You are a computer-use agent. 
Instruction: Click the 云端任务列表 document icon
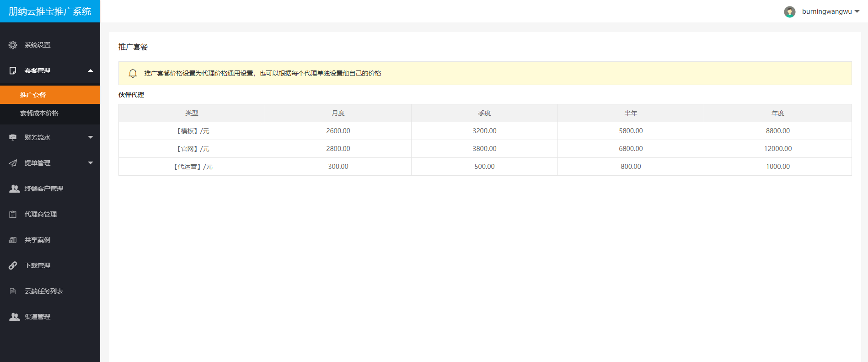[13, 291]
